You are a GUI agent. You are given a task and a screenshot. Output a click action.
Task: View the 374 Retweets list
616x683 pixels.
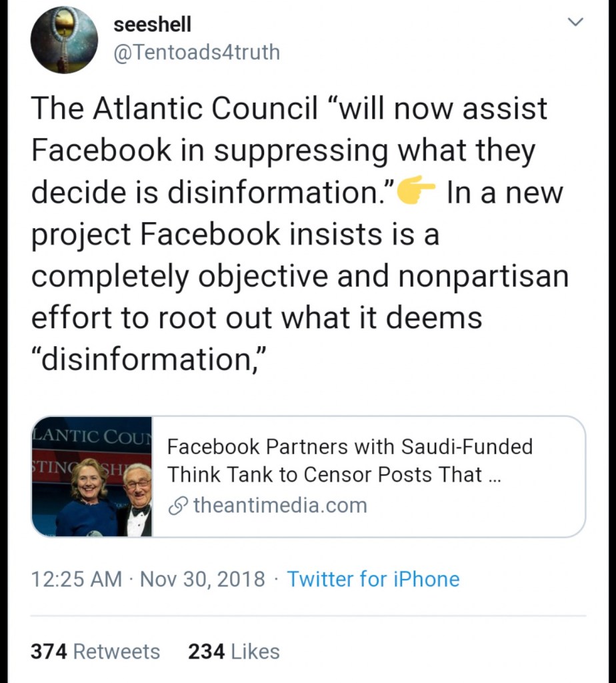click(x=95, y=651)
